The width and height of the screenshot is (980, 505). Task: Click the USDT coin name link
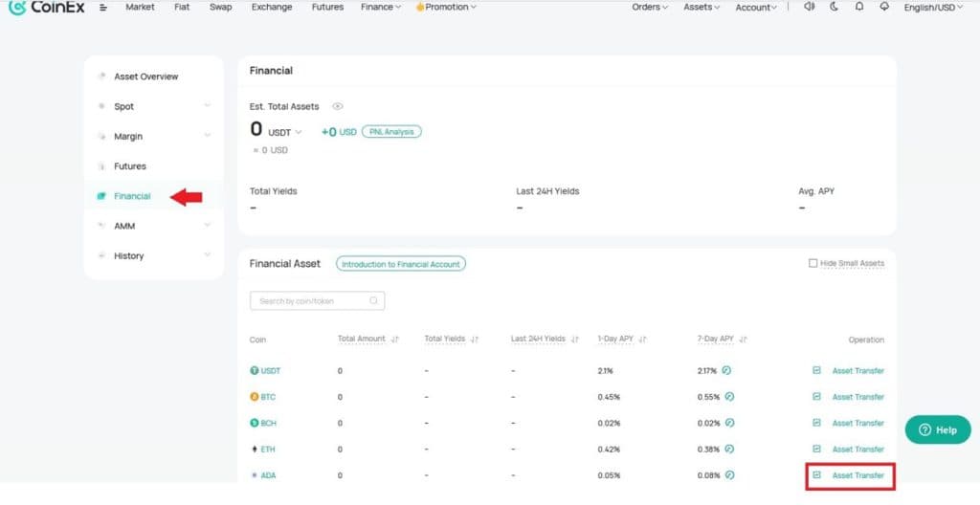click(x=271, y=371)
